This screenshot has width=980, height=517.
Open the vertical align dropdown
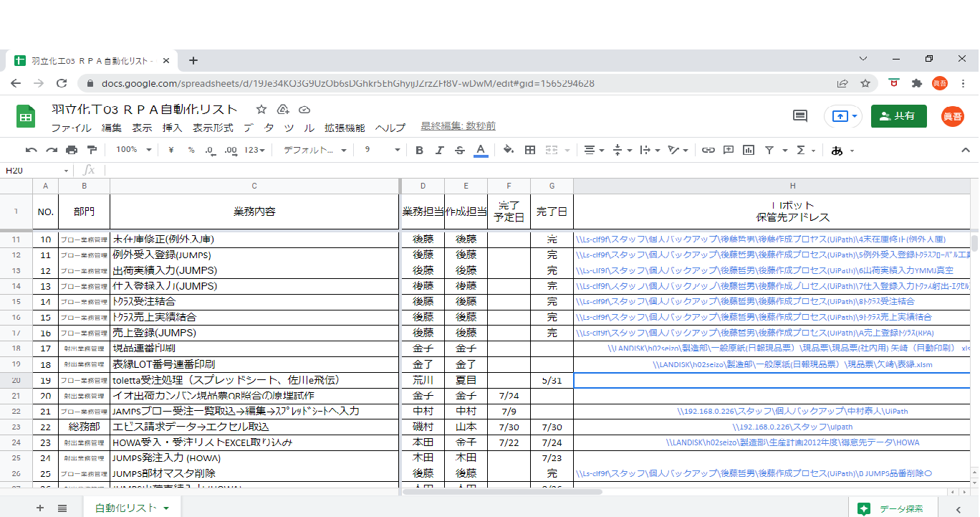[623, 150]
